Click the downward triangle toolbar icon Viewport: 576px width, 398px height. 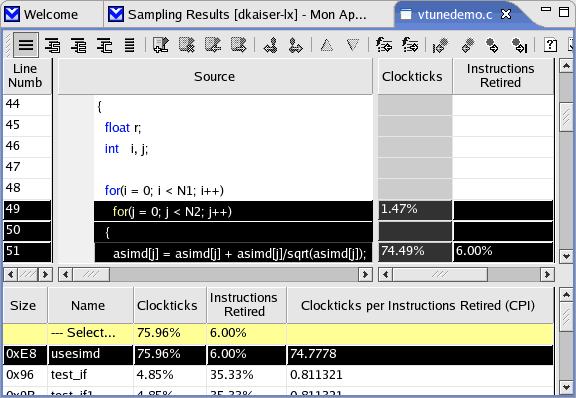(x=353, y=45)
